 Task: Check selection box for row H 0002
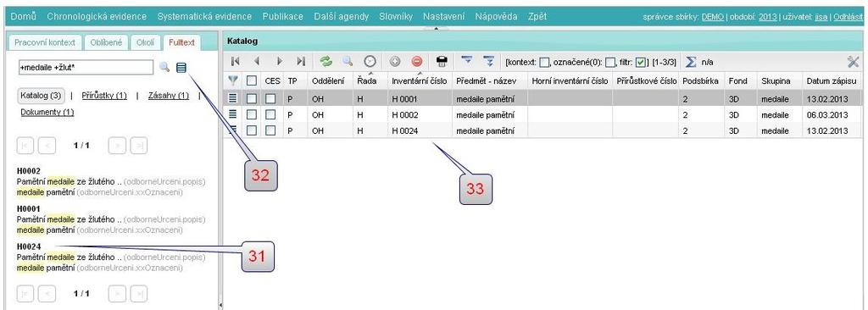coord(252,115)
